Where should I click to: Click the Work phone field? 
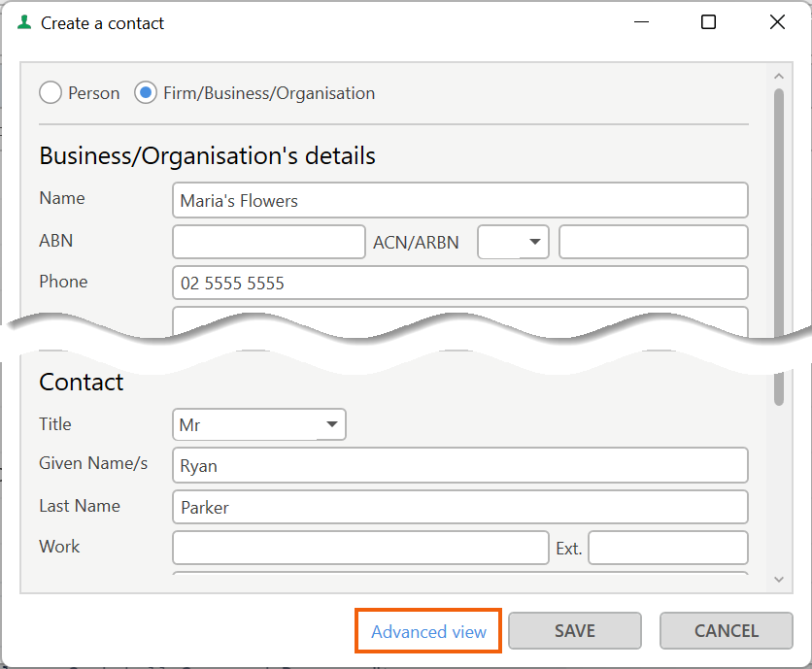coord(360,548)
